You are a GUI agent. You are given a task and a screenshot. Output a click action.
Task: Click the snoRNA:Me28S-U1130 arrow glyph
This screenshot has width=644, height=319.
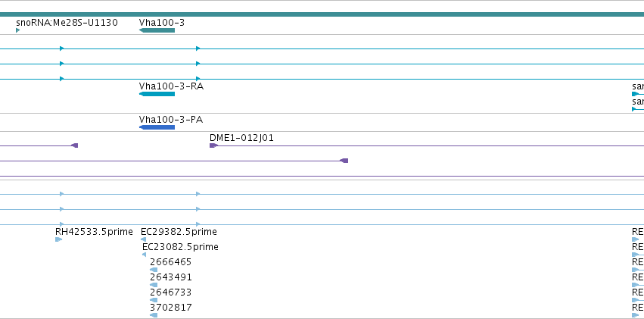click(x=17, y=30)
